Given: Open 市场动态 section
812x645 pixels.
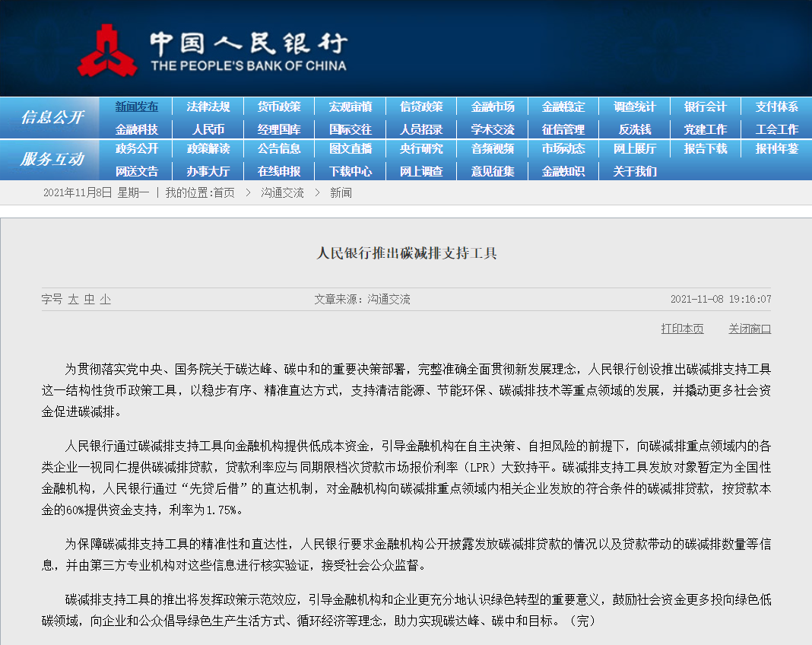Looking at the screenshot, I should (563, 148).
